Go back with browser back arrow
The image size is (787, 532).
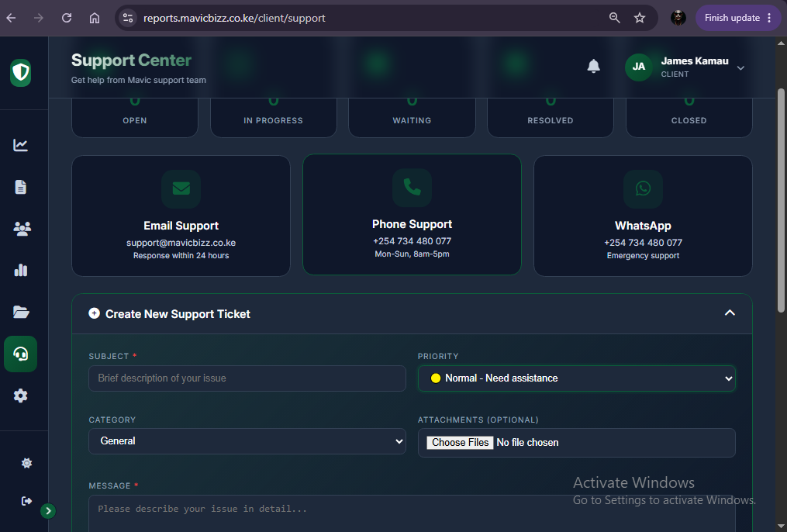11,18
